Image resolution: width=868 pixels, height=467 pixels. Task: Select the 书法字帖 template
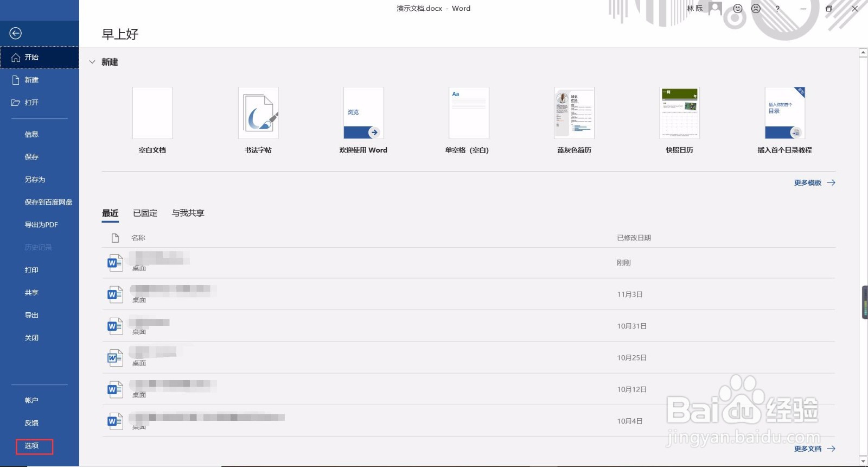click(258, 120)
